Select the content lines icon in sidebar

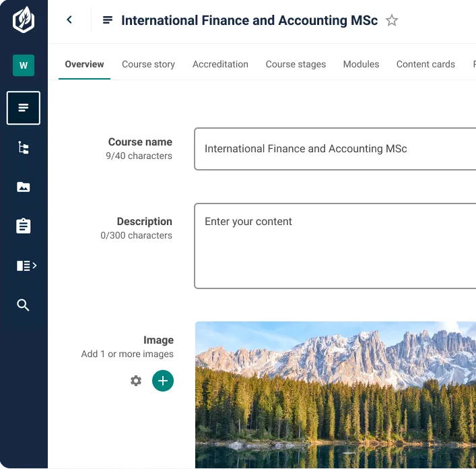click(x=24, y=108)
